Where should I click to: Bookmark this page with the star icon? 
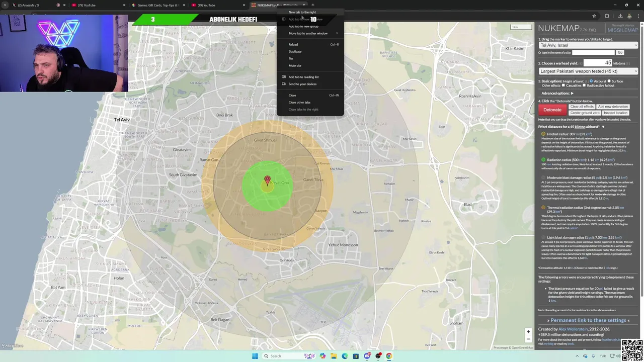tap(594, 16)
